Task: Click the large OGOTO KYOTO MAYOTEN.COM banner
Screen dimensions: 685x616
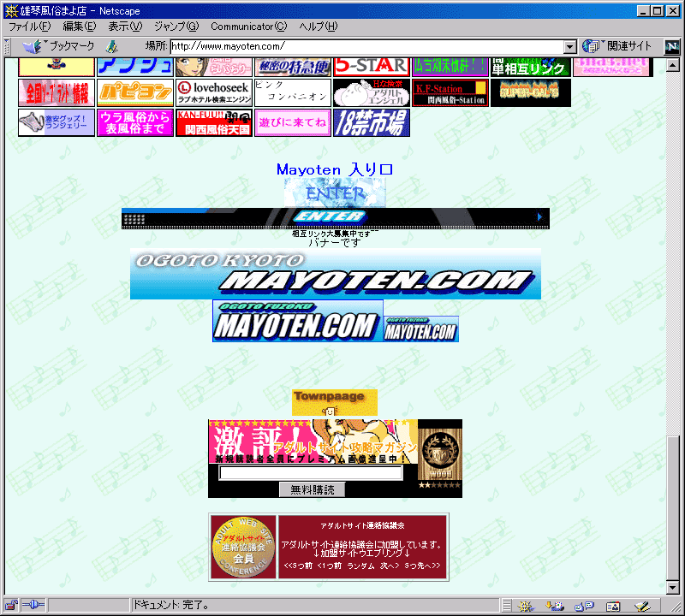Action: pos(336,274)
